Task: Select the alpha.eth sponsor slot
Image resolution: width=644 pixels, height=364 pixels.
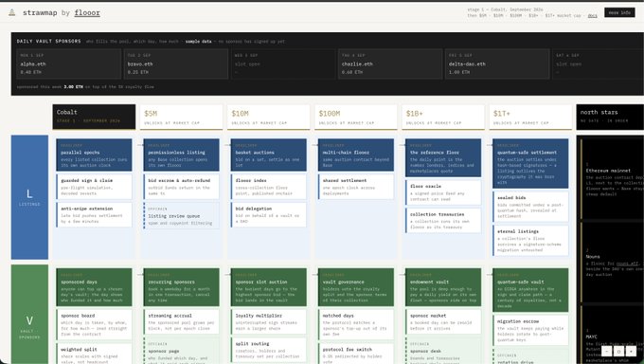Action: coord(68,64)
